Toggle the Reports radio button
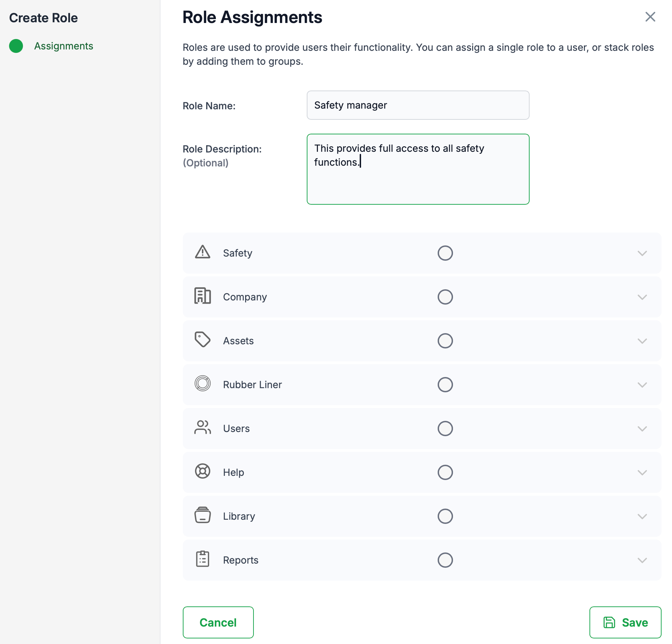The width and height of the screenshot is (672, 644). [x=445, y=560]
